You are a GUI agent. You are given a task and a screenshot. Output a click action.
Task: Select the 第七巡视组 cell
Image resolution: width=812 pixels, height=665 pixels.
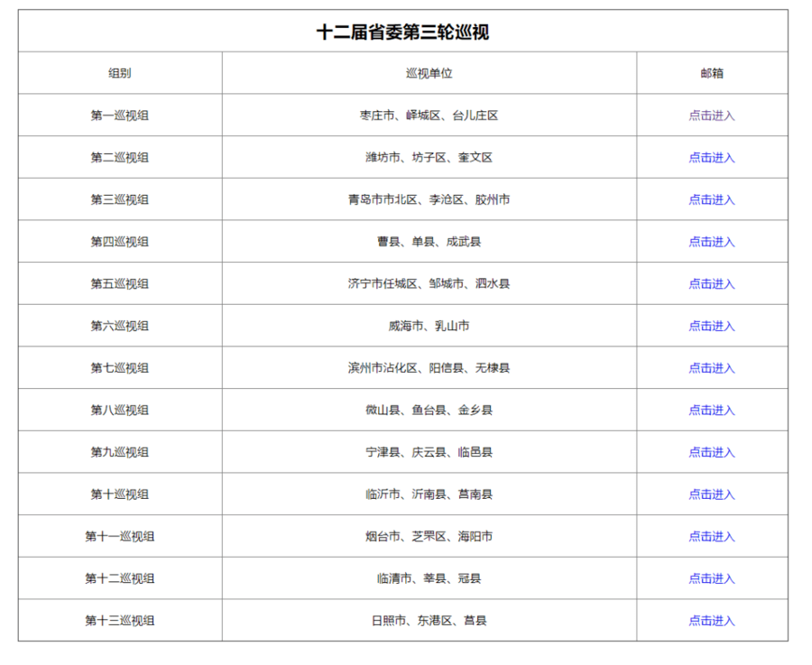point(120,368)
